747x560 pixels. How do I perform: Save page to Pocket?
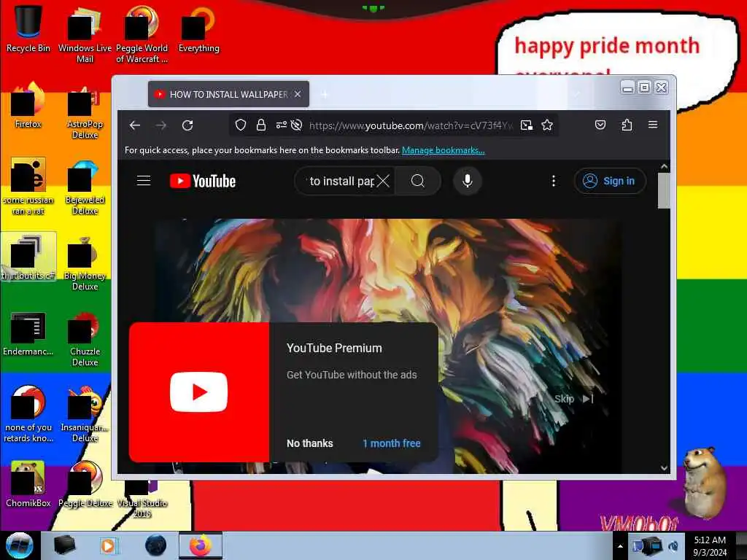600,125
